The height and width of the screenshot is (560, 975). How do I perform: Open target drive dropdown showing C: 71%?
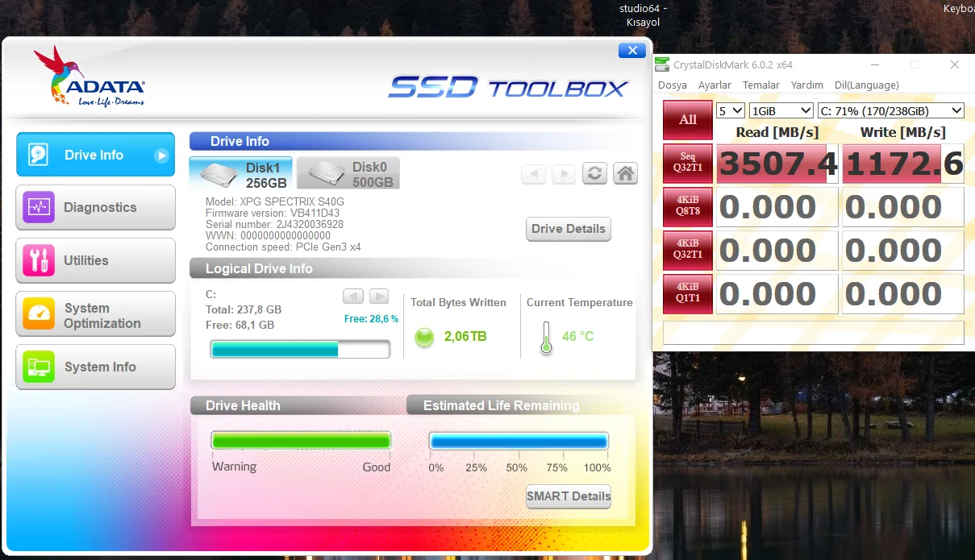(x=890, y=110)
